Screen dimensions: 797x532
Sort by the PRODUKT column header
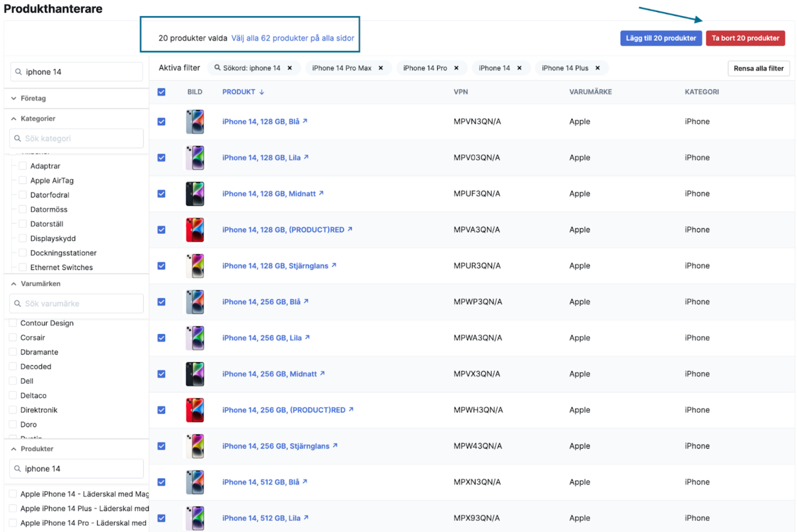coord(239,92)
